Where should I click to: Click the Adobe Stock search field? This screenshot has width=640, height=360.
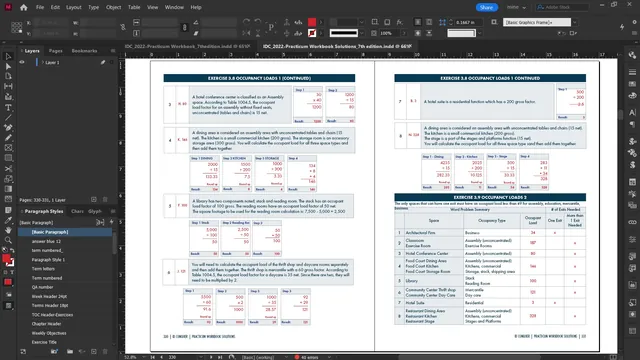click(562, 7)
